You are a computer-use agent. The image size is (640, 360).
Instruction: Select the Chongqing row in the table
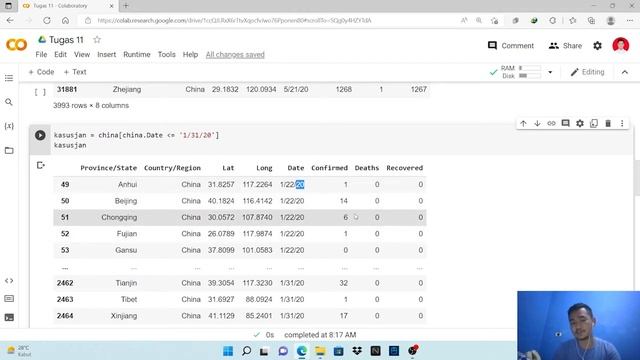tap(240, 218)
